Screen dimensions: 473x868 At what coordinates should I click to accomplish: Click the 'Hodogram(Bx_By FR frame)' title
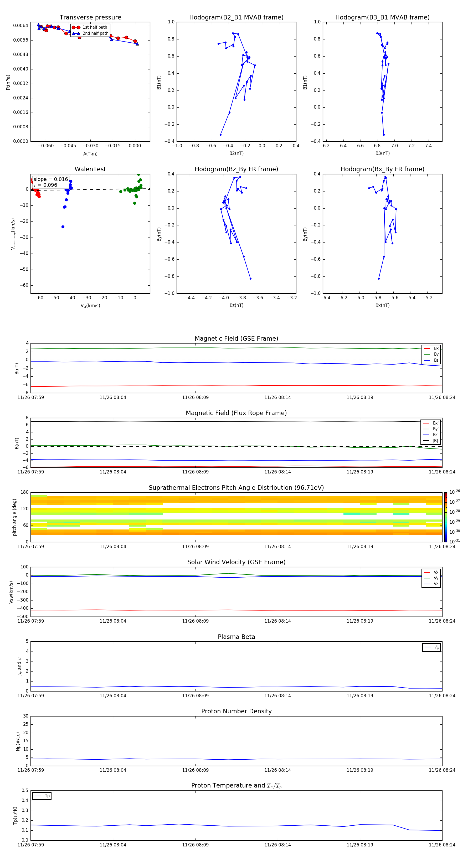click(x=382, y=169)
